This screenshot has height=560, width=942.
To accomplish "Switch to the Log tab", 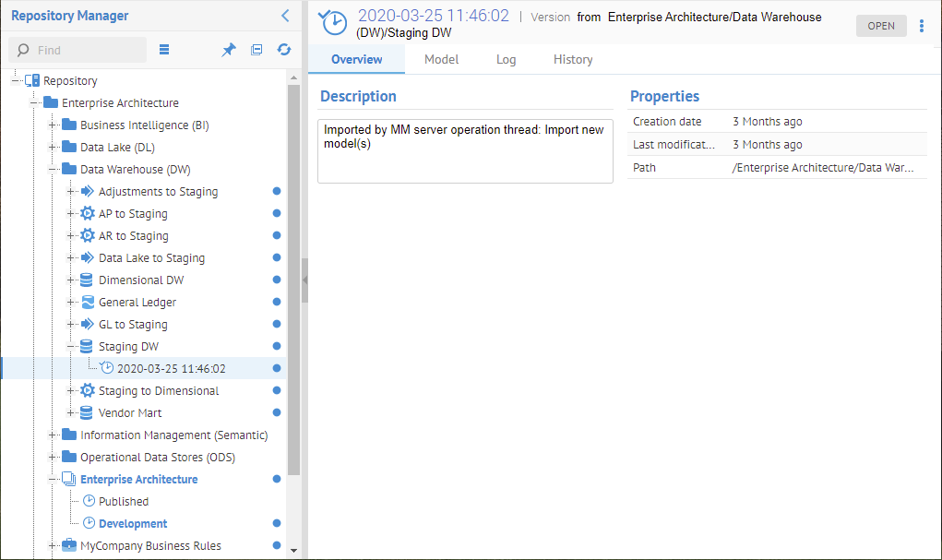I will tap(506, 59).
